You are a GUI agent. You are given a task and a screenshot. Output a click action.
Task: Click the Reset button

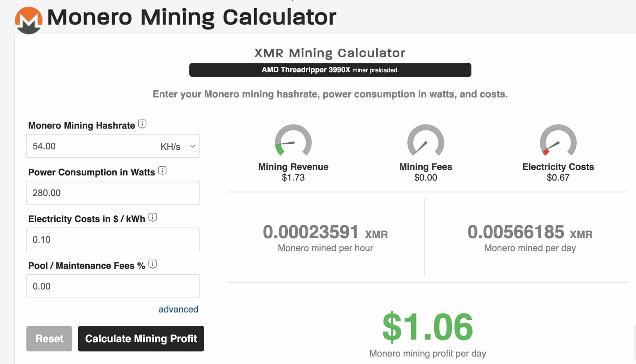point(49,339)
